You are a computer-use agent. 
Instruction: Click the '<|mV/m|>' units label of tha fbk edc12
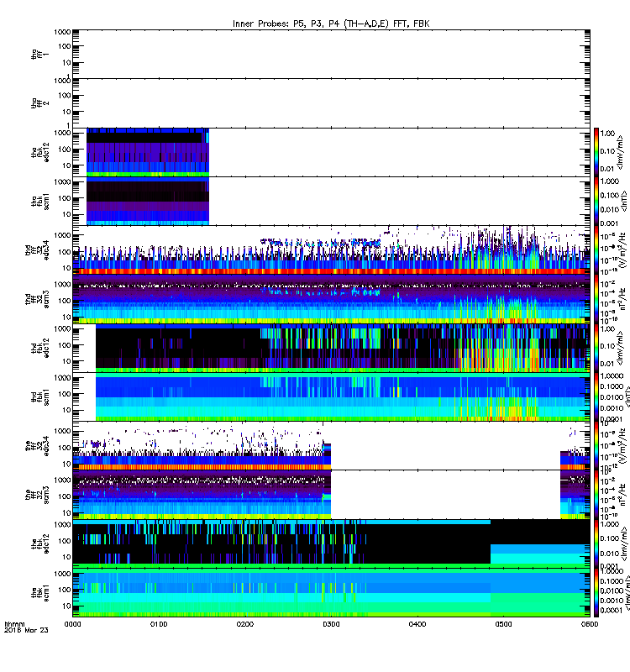pos(621,152)
